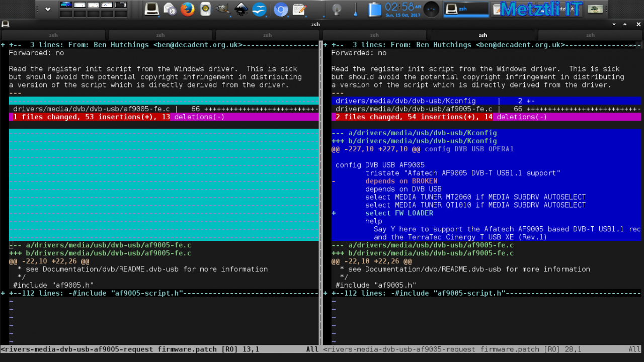This screenshot has height=362, width=644.
Task: Click the left pane status line showing 13,1
Action: tap(160, 349)
